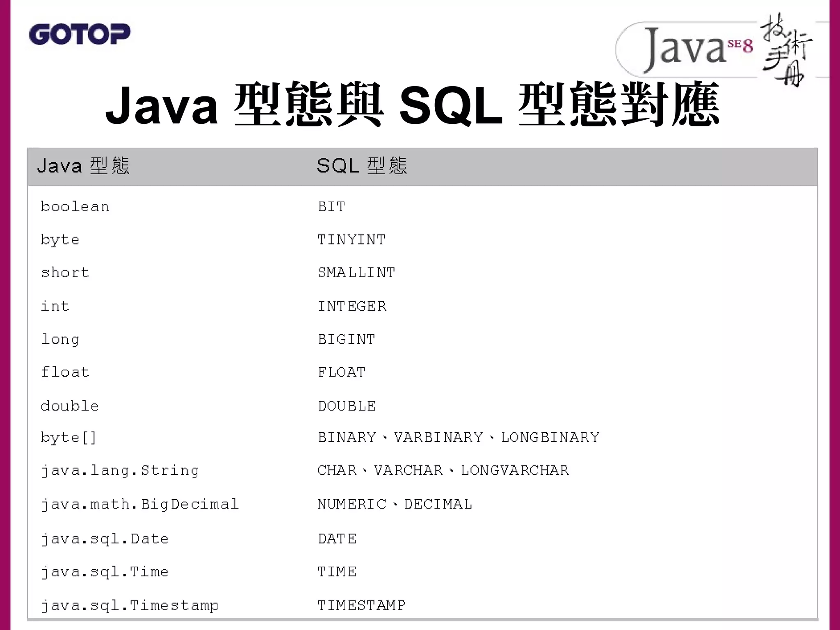Screen dimensions: 840x630
Task: Click the 'byte[]' cell
Action: click(x=69, y=438)
